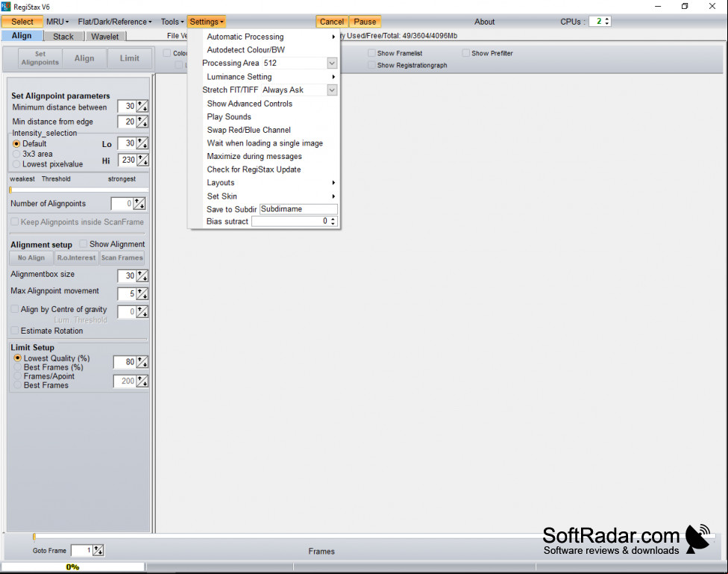Adjust the CPUs count stepper
728x574 pixels.
[x=607, y=22]
